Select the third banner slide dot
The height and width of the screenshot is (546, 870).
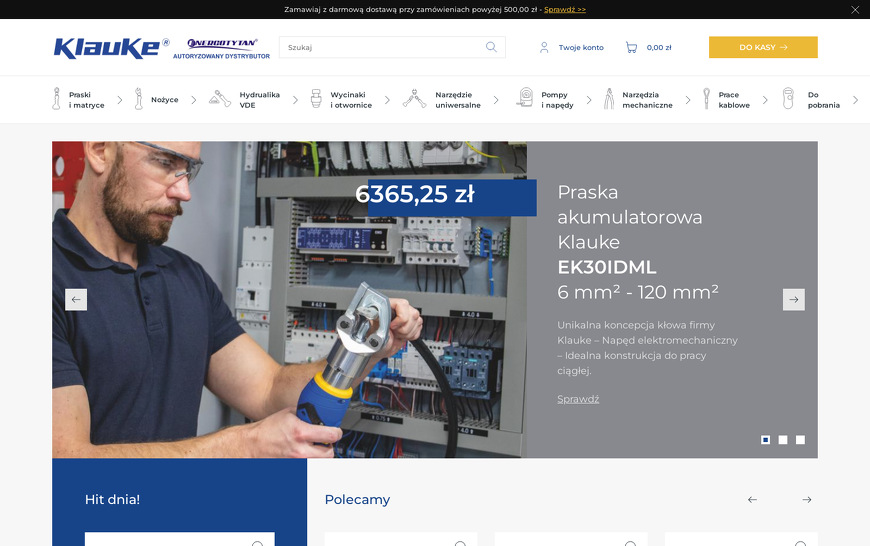pos(800,440)
